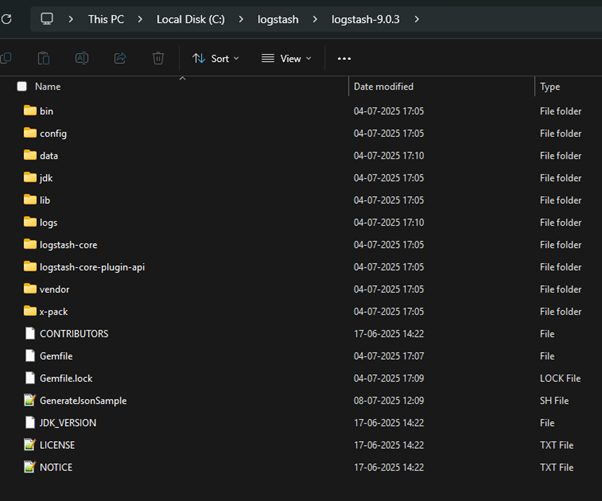Click date 04-07-2025 17:10 in data row
This screenshot has height=501, width=602.
[389, 156]
